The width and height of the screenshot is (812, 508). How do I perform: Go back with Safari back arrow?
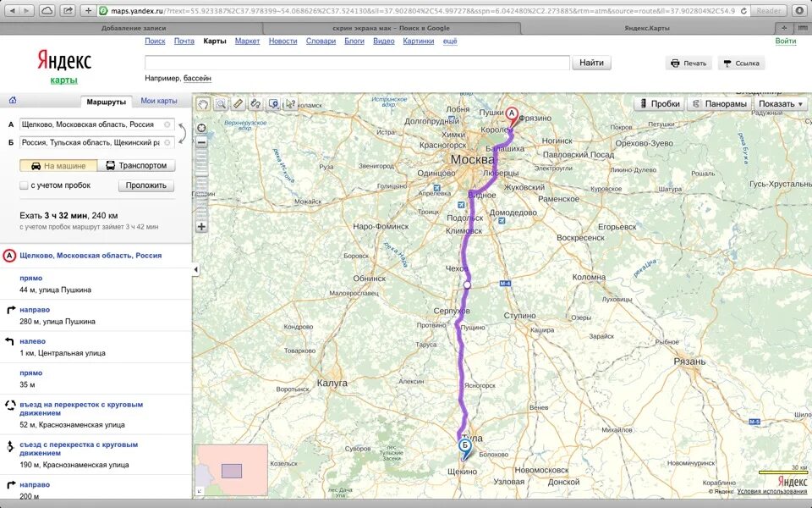pos(13,10)
